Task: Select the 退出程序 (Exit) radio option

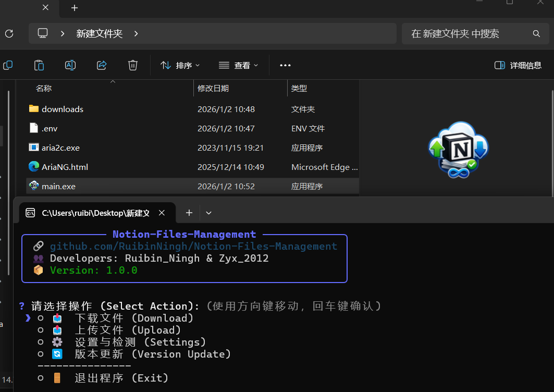Action: 41,378
